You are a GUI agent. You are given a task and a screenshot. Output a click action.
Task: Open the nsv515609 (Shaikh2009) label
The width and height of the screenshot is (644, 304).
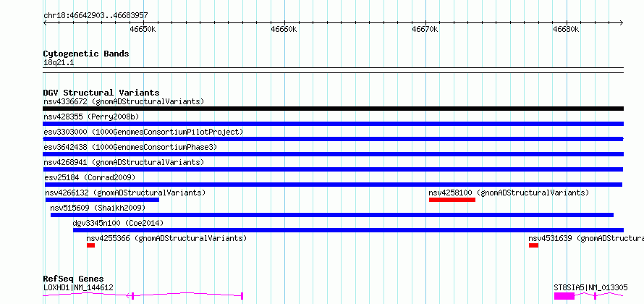click(x=98, y=208)
